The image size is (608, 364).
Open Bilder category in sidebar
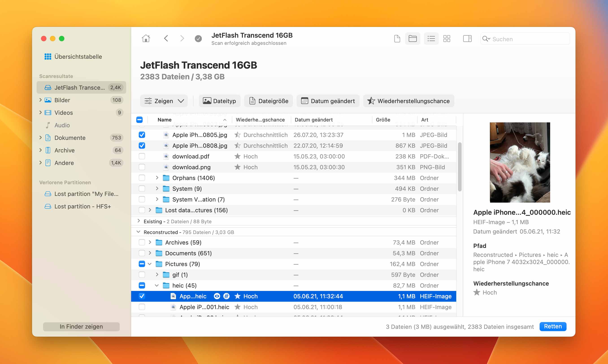(x=81, y=100)
